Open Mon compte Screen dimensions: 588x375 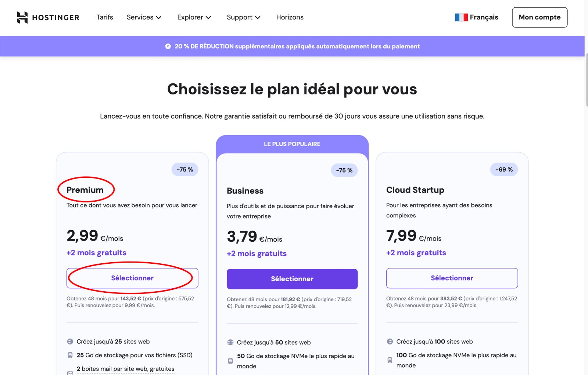pyautogui.click(x=539, y=17)
